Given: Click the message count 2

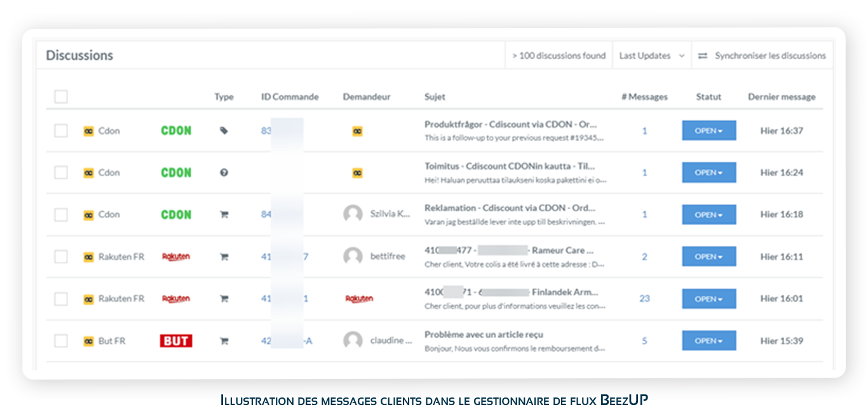Looking at the screenshot, I should click(x=644, y=257).
